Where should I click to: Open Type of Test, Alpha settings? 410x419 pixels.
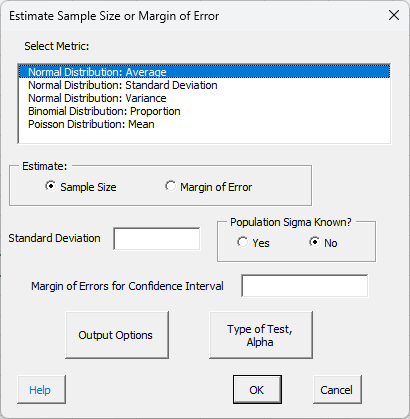[x=261, y=335]
